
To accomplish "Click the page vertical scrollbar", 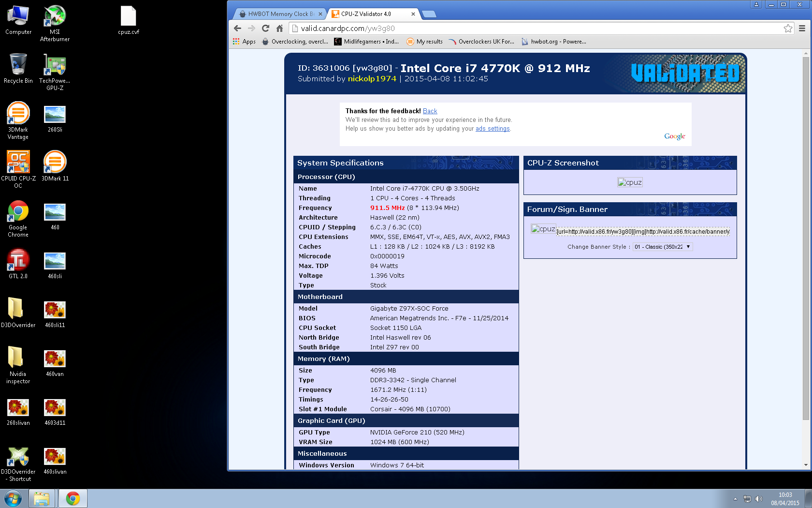I will [806, 238].
